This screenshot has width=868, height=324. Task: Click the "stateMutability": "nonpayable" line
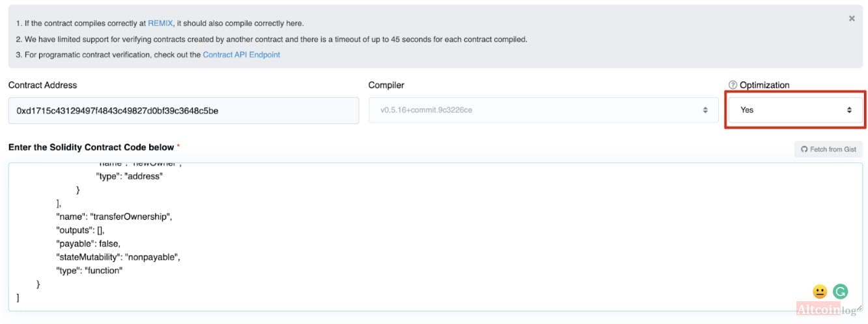coord(118,257)
